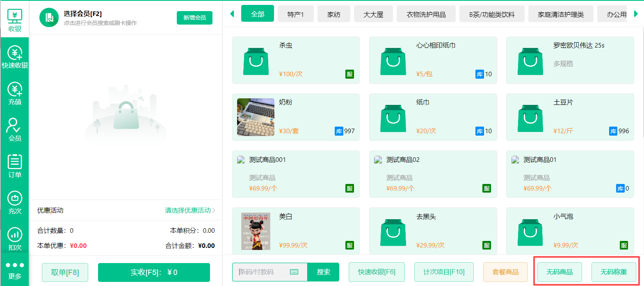This screenshot has width=644, height=286.
Task: Click the shopping bag icon of 土豆片
Action: [530, 118]
